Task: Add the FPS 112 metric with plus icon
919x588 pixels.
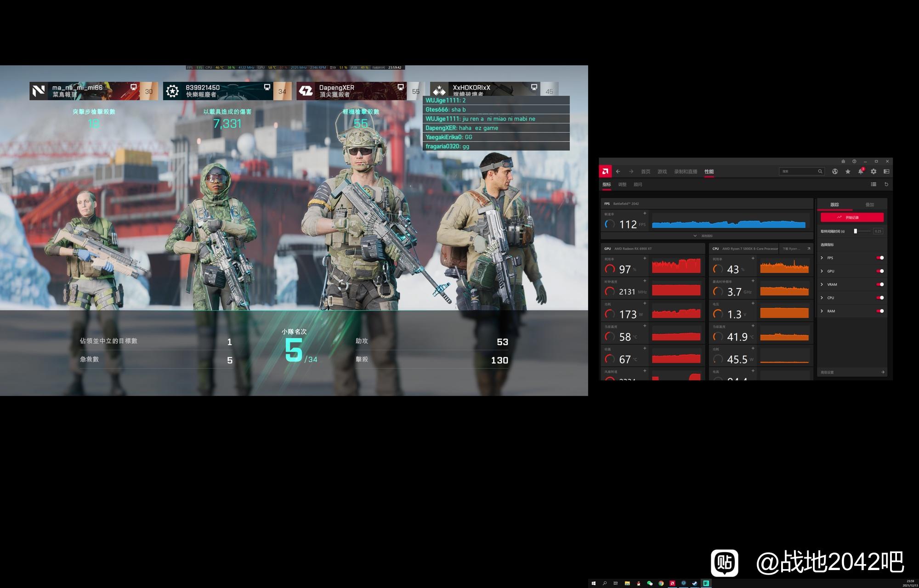Action: click(x=645, y=213)
